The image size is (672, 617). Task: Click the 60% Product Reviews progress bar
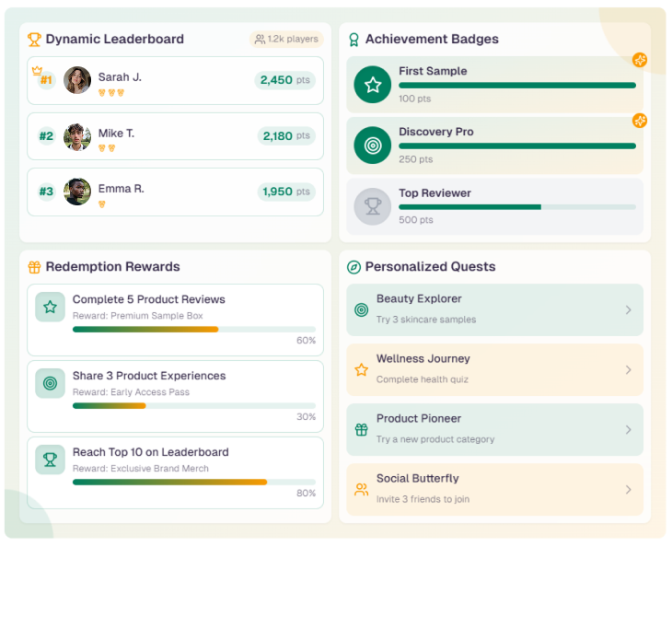click(x=194, y=330)
